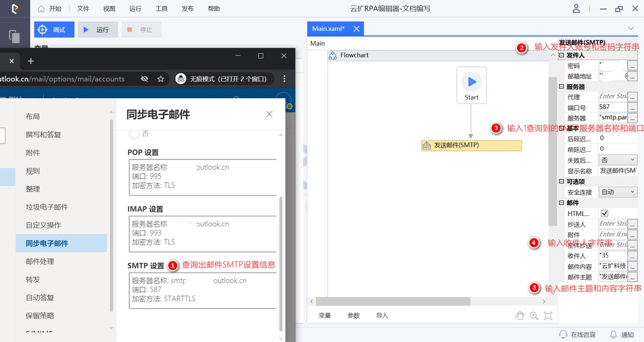644x342 pixels.
Task: Click the 在线咨询 online support icon
Action: pos(563,334)
